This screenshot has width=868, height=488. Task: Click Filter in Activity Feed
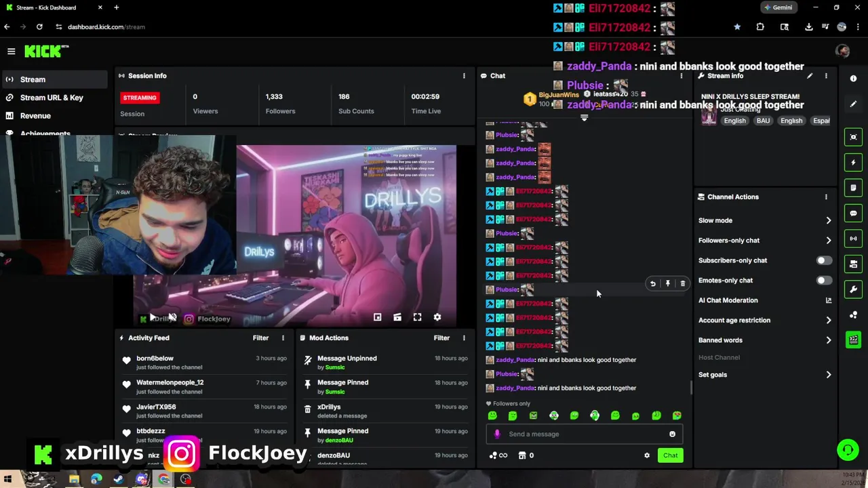pyautogui.click(x=260, y=338)
